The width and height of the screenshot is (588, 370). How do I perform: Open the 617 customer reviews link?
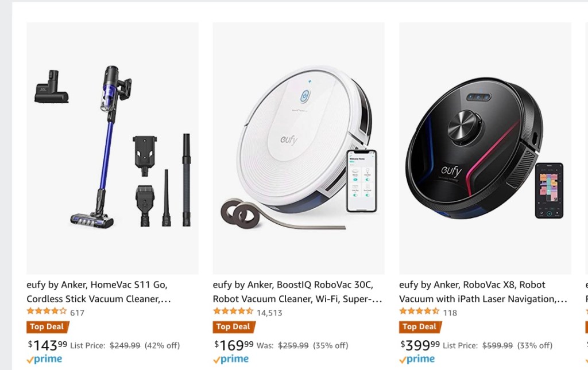77,313
